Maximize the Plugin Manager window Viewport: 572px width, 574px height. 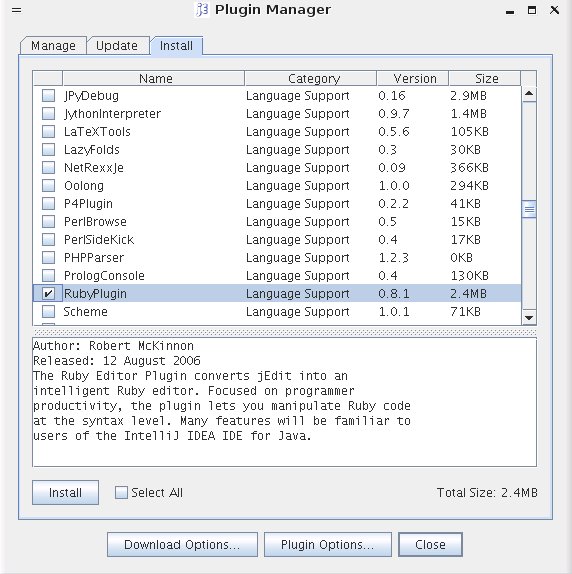click(x=532, y=10)
